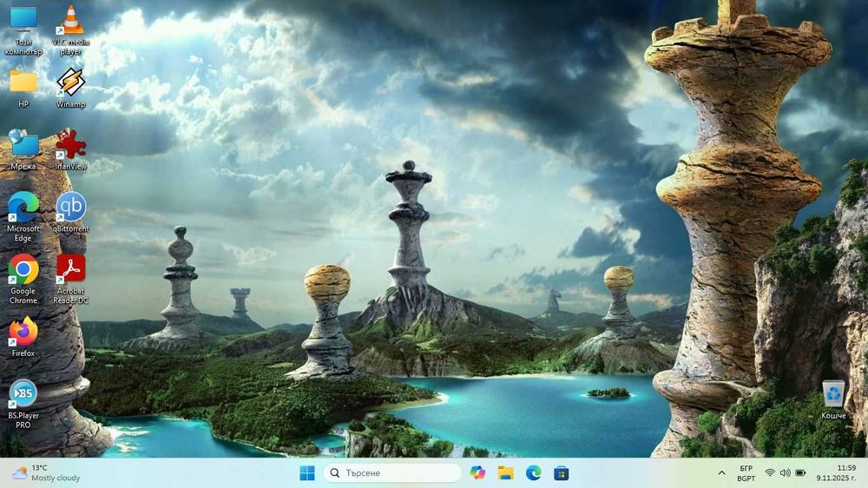Screen dimensions: 868x488
Task: Launch qBittorrent desktop shortcut
Action: click(x=71, y=212)
